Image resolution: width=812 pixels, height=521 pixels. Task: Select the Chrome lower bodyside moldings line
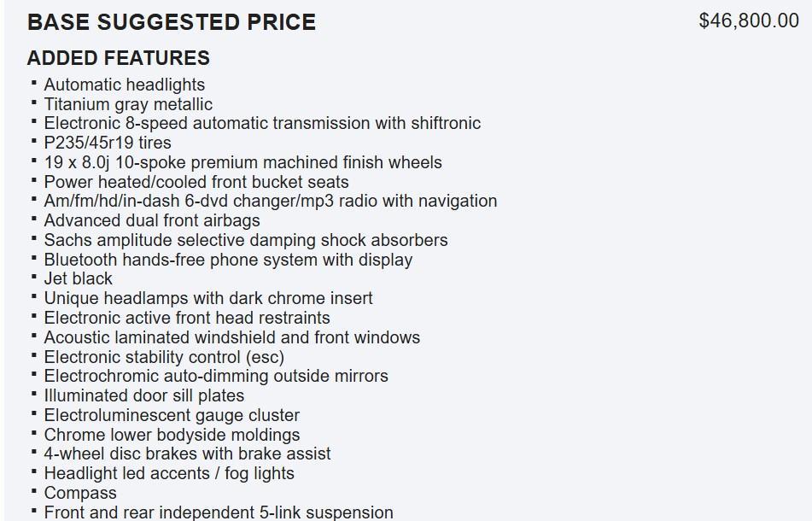pyautogui.click(x=172, y=435)
